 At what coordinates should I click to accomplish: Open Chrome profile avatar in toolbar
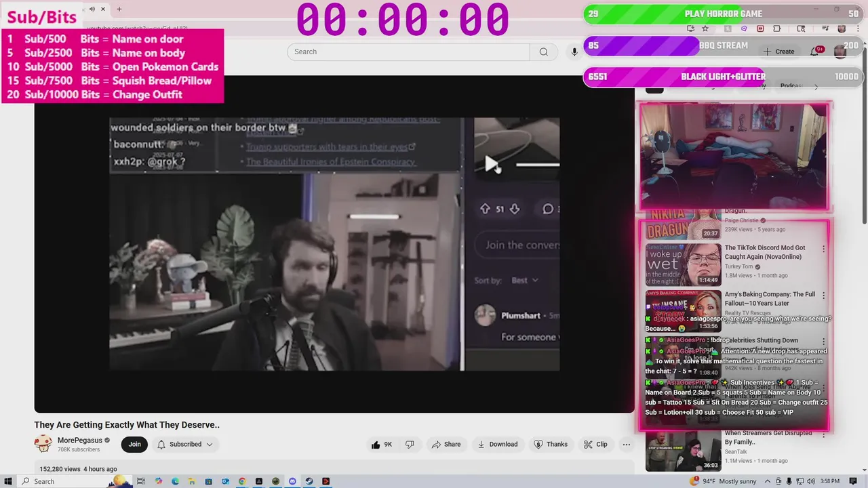pos(842,28)
